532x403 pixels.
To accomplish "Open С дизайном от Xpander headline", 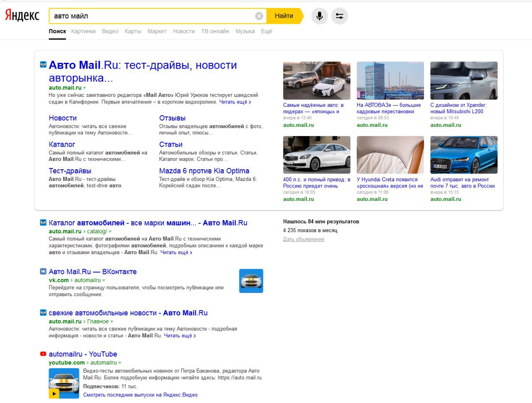I will pos(458,108).
